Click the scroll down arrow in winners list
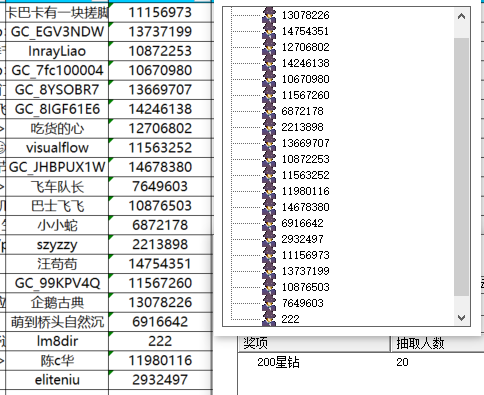484x395 pixels. (461, 318)
